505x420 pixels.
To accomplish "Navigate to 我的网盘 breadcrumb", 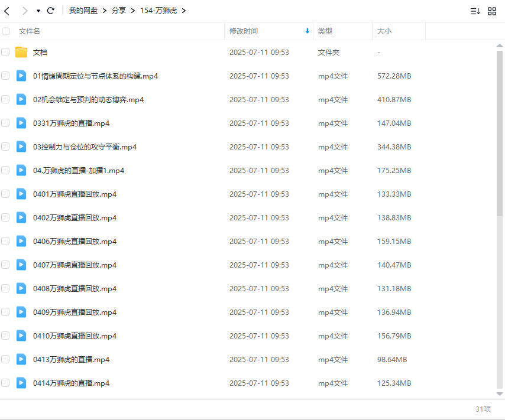I will pos(83,11).
